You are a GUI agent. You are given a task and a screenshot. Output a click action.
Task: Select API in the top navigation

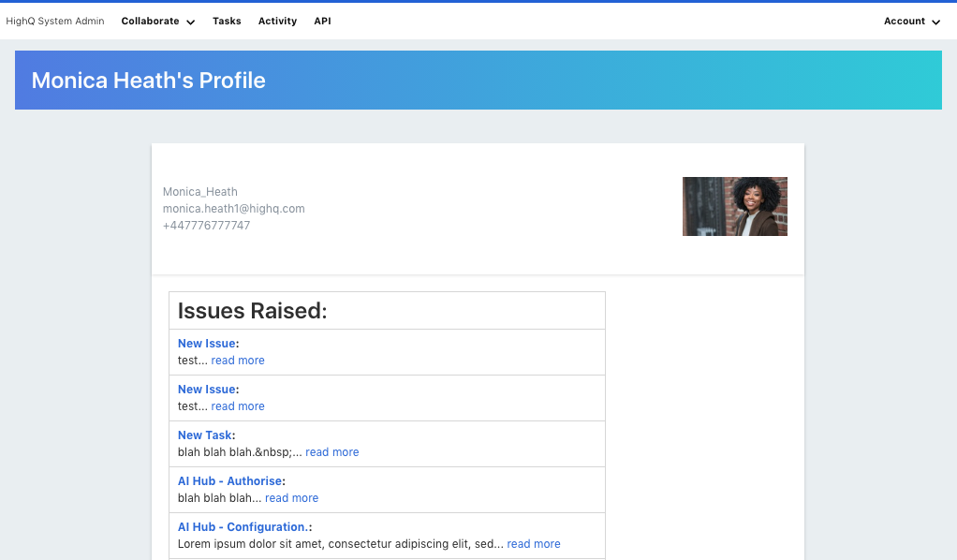click(322, 22)
